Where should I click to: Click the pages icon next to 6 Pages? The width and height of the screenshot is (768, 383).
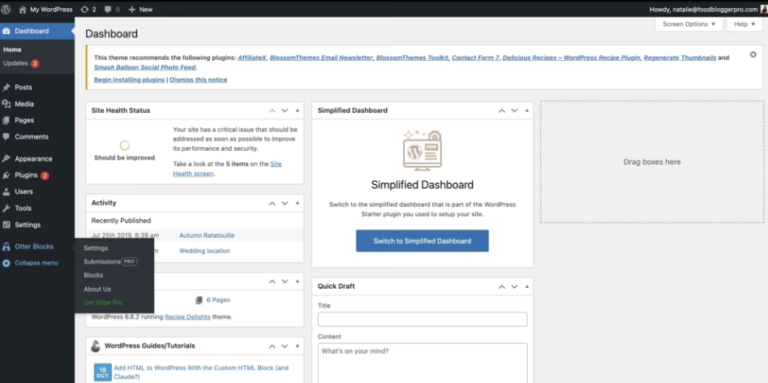[x=198, y=300]
